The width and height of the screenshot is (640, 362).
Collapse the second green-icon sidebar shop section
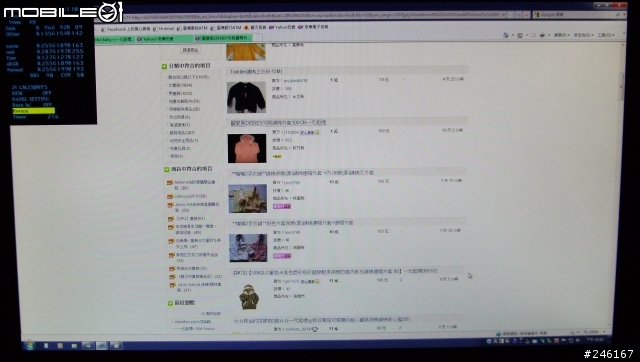point(167,169)
